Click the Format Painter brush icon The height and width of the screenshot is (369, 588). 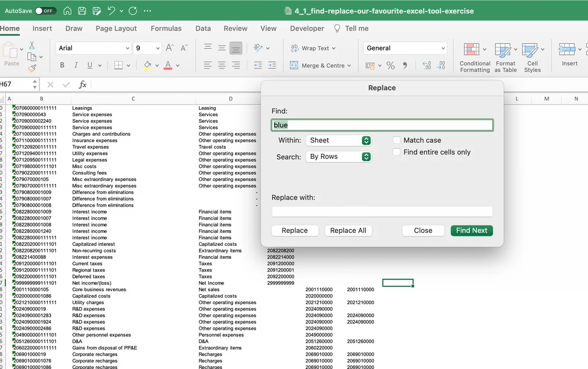click(32, 68)
